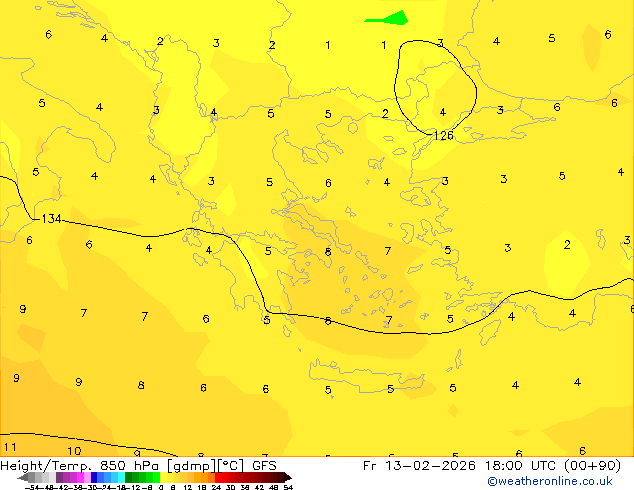Select the temperature value 11 on the map

(x=10, y=447)
